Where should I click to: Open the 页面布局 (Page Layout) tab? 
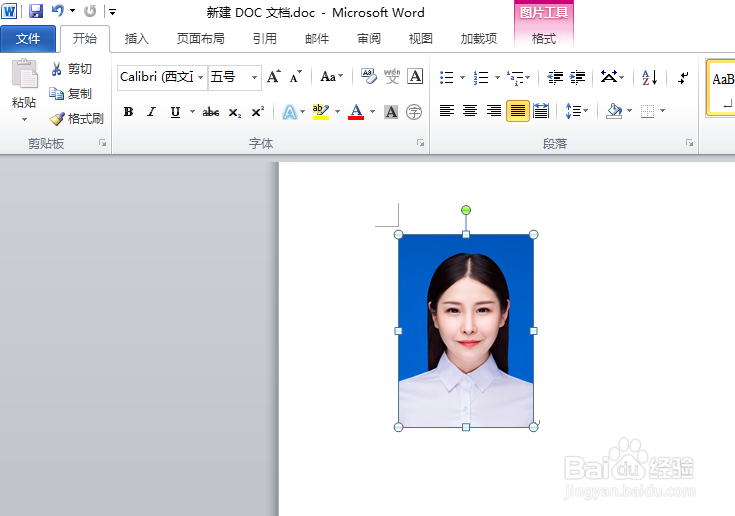[201, 38]
